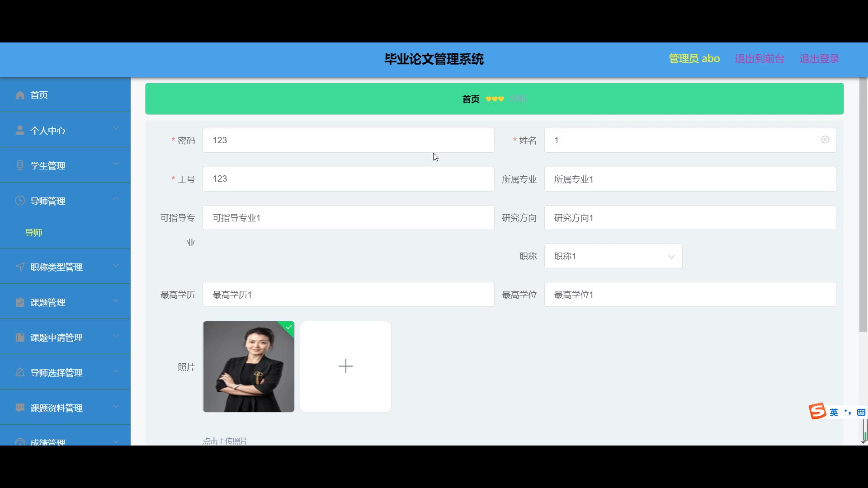Click the 退出到前台 link

[759, 59]
